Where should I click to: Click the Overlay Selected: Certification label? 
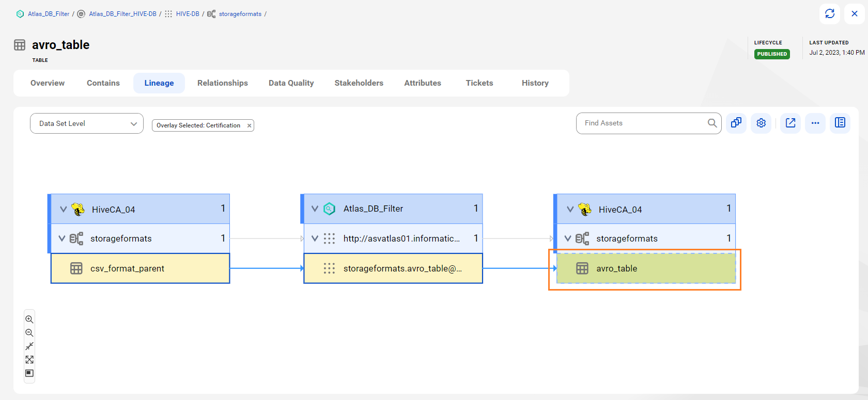coord(198,125)
